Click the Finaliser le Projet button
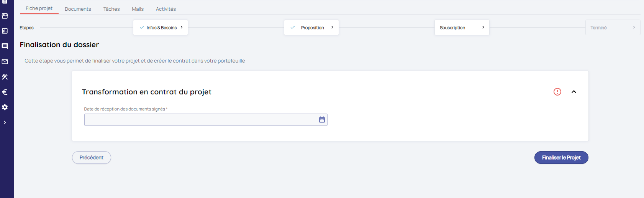This screenshot has height=198, width=644. (x=561, y=158)
